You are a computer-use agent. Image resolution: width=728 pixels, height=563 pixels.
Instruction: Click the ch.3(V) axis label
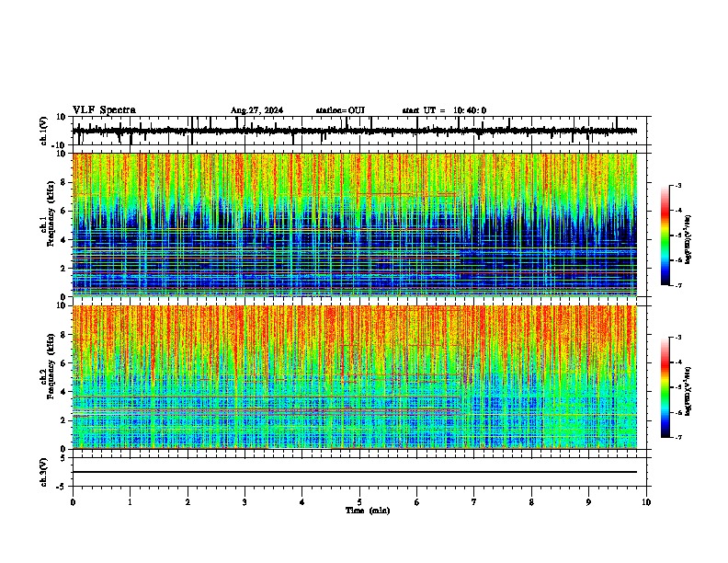point(44,472)
